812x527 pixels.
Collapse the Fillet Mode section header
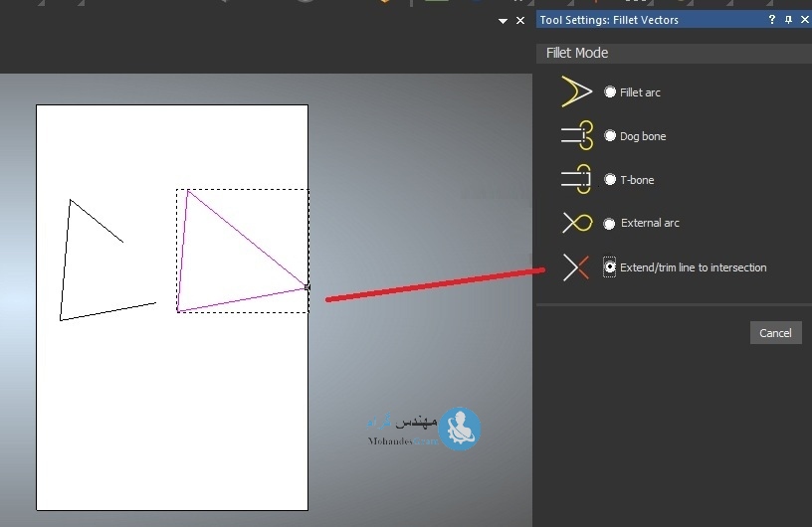tap(577, 53)
